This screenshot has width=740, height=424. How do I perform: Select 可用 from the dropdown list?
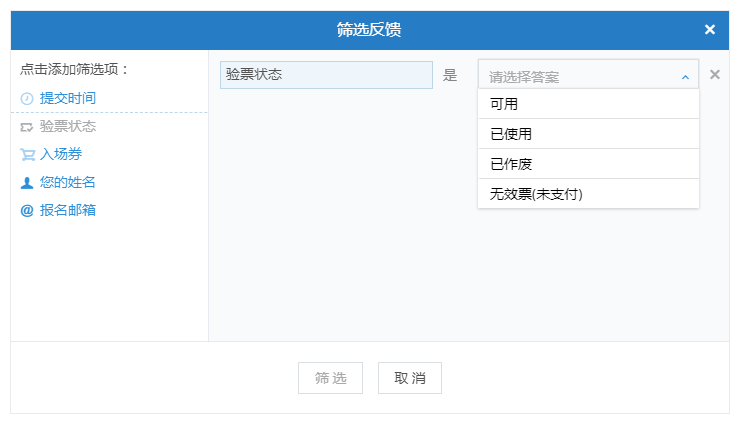[x=588, y=104]
